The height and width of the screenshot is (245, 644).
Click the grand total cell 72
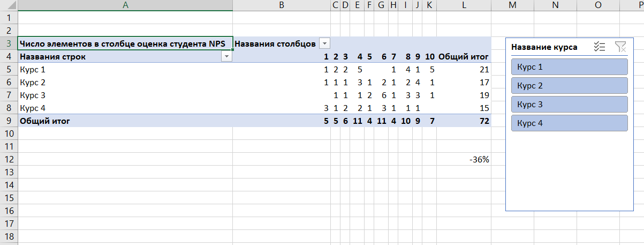(x=464, y=121)
